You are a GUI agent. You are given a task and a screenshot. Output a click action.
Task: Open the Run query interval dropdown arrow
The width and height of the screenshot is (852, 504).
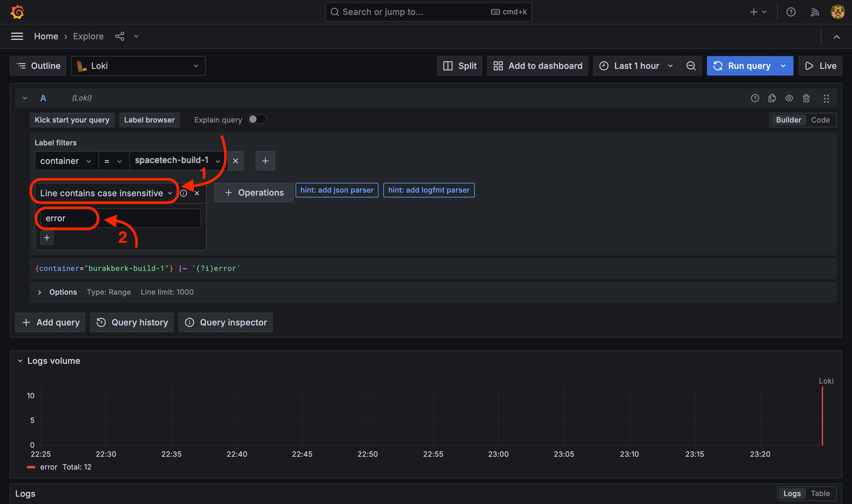pos(783,66)
